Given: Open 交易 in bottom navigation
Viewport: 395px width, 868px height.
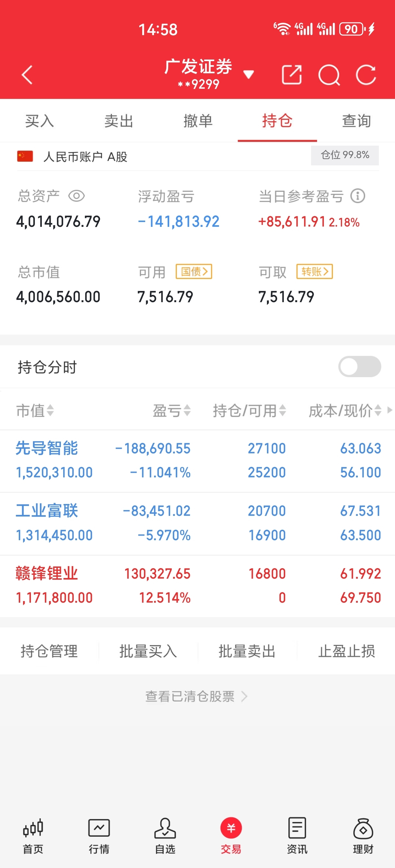Looking at the screenshot, I should point(231,836).
